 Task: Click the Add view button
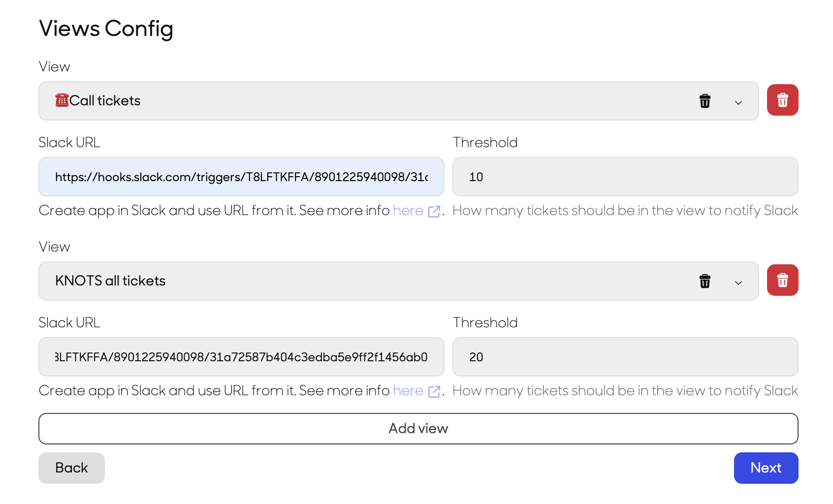tap(418, 429)
